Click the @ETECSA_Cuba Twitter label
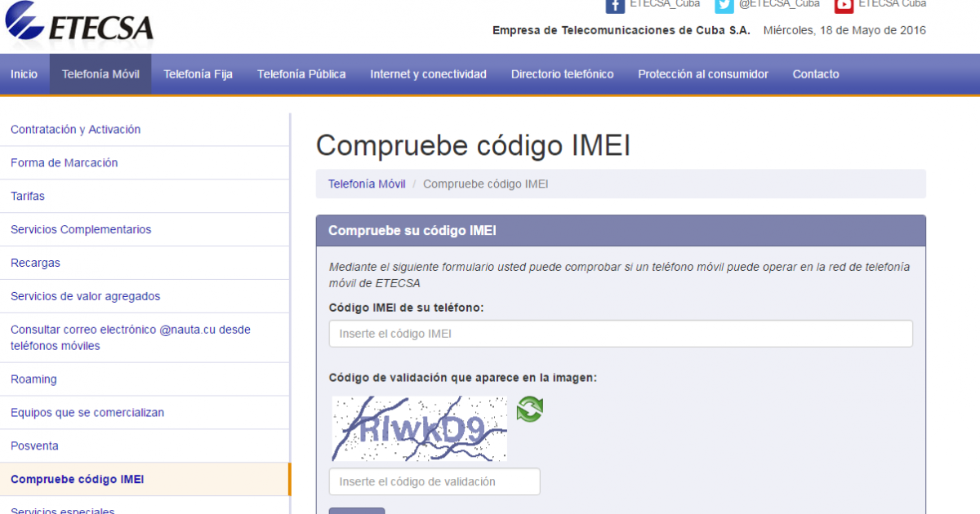The width and height of the screenshot is (980, 514). click(779, 4)
